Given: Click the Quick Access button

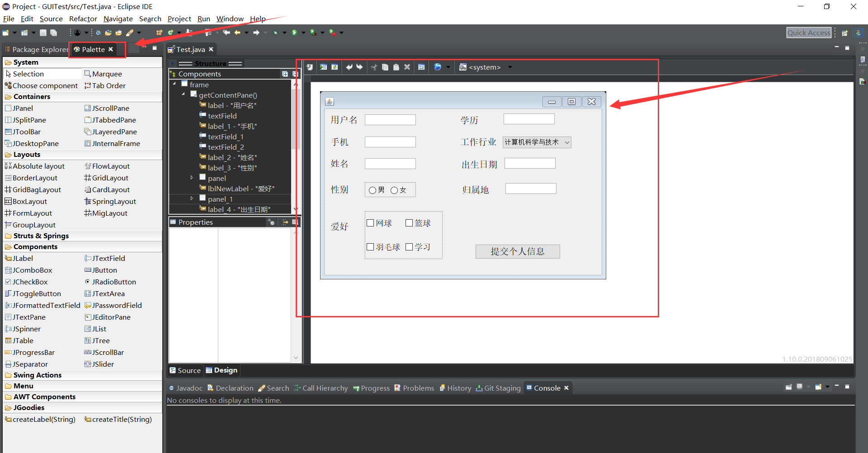Looking at the screenshot, I should pos(809,32).
